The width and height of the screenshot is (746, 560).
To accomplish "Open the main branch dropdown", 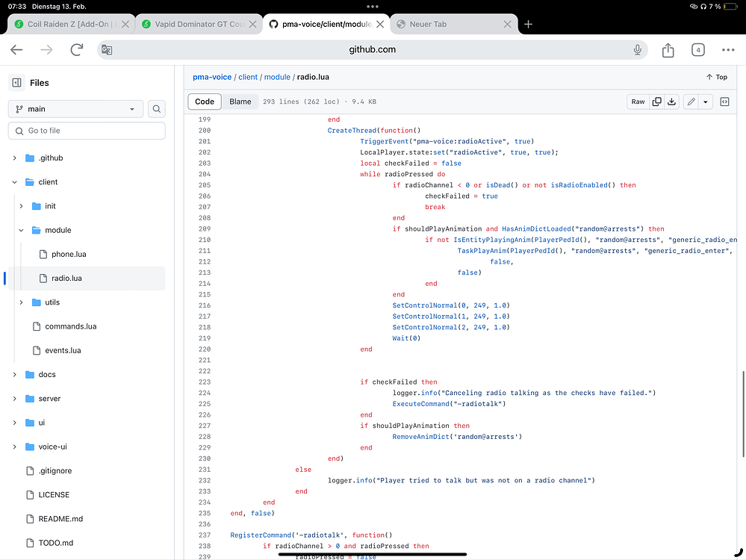I will pyautogui.click(x=75, y=109).
